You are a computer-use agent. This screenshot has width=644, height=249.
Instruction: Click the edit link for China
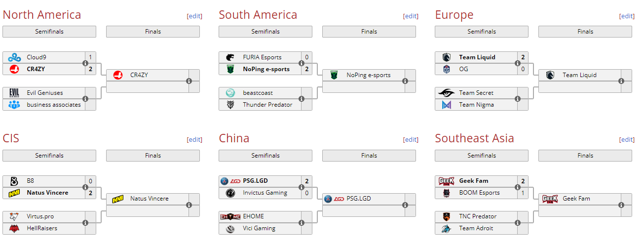411,139
